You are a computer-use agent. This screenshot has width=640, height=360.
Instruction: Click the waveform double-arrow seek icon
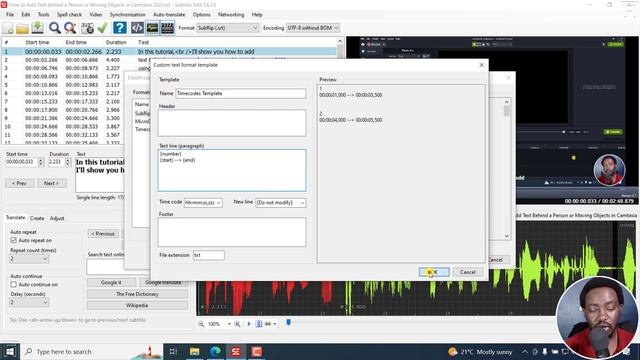pos(268,324)
